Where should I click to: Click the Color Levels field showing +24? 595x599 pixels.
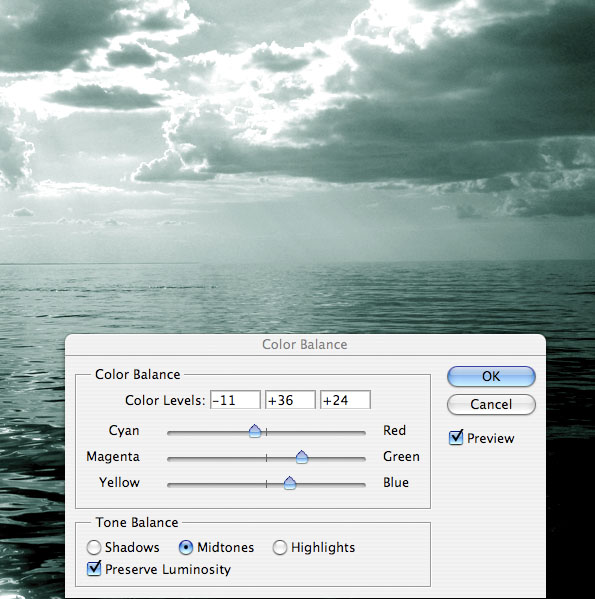pos(345,400)
